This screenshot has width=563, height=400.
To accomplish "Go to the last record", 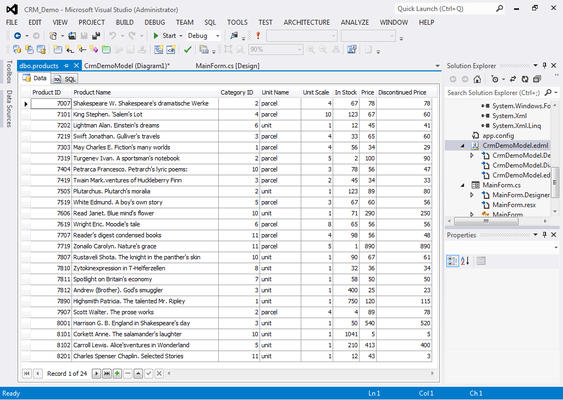I will [107, 373].
